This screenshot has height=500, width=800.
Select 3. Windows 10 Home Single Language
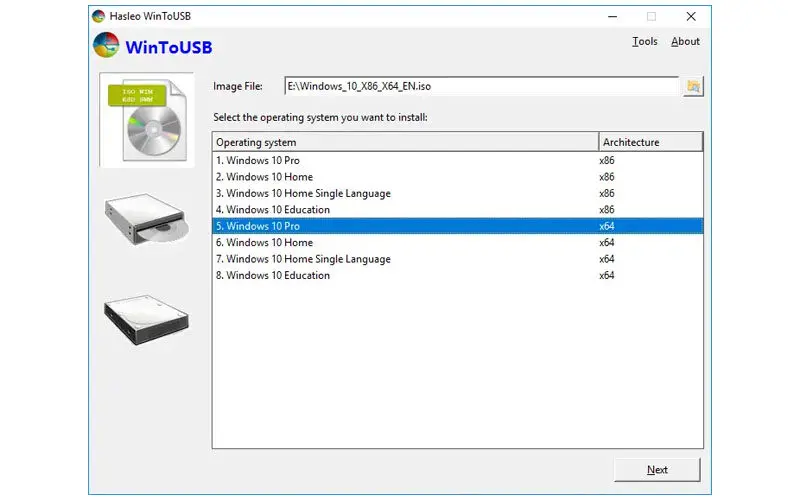458,193
